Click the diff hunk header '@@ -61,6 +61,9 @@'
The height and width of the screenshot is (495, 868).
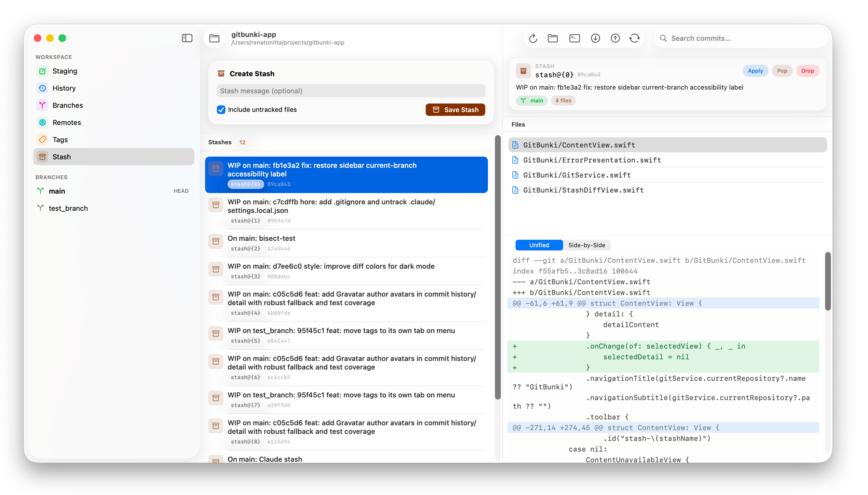[663, 303]
